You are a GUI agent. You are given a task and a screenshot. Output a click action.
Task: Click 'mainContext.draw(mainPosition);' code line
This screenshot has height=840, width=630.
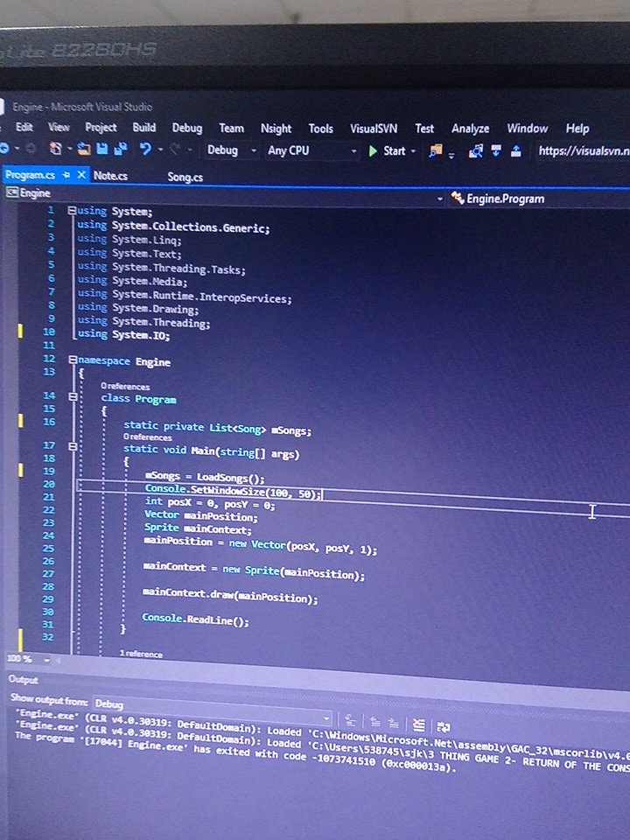pos(230,595)
